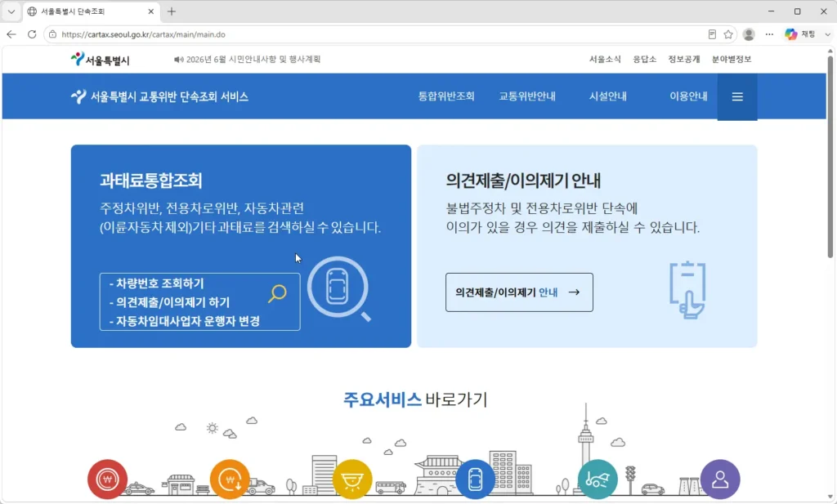Click the 2026년 6월 시민안내사항 notice text
The image size is (837, 504).
(x=253, y=59)
